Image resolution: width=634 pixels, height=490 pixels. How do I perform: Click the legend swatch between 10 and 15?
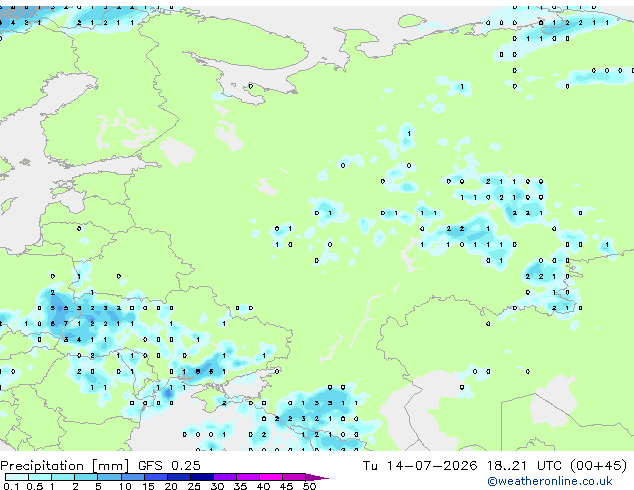tap(133, 477)
